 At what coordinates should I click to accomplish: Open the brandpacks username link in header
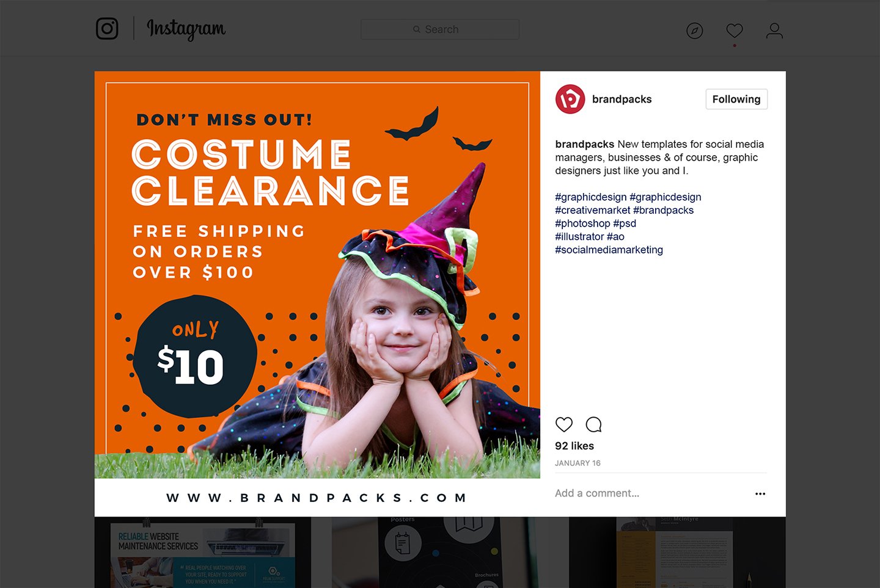(x=621, y=99)
